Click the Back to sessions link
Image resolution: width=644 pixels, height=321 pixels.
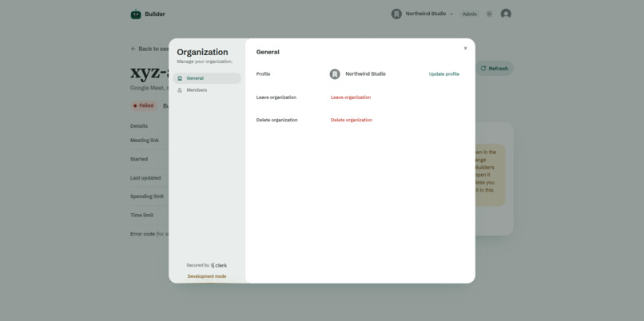pos(150,49)
